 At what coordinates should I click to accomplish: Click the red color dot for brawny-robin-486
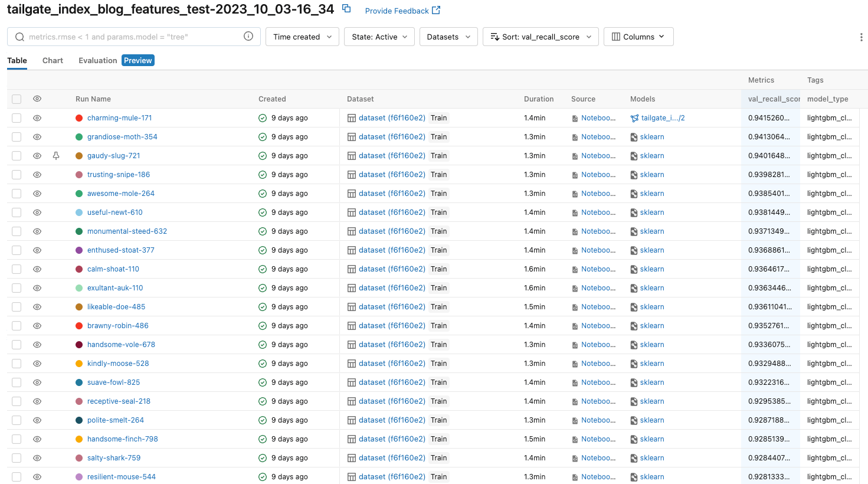(79, 326)
